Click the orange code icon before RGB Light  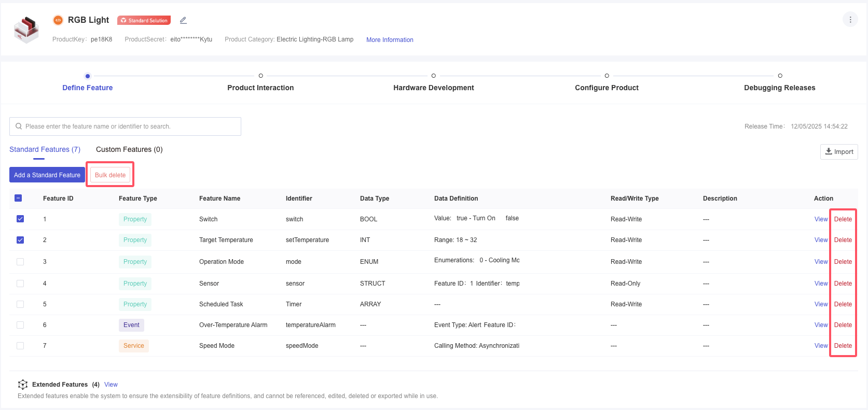coord(58,20)
